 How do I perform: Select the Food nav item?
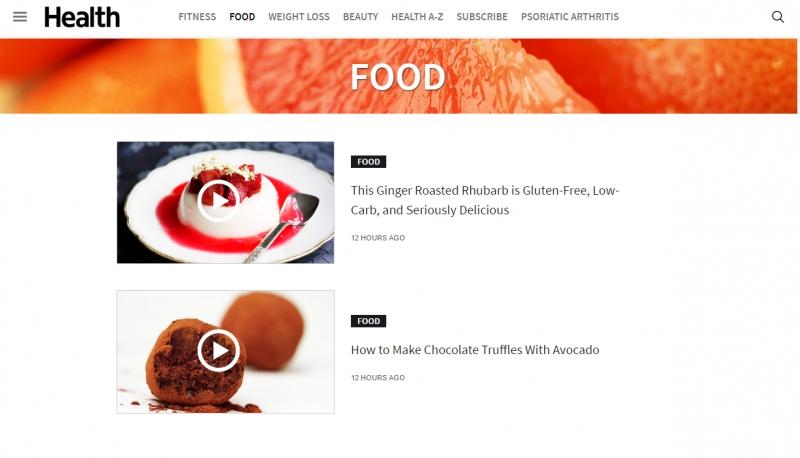coord(242,17)
